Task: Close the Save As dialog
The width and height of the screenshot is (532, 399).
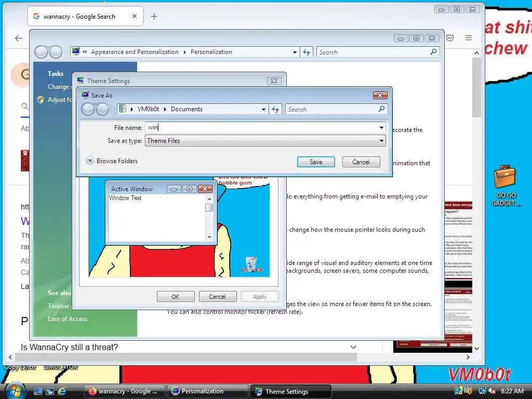Action: click(x=380, y=96)
